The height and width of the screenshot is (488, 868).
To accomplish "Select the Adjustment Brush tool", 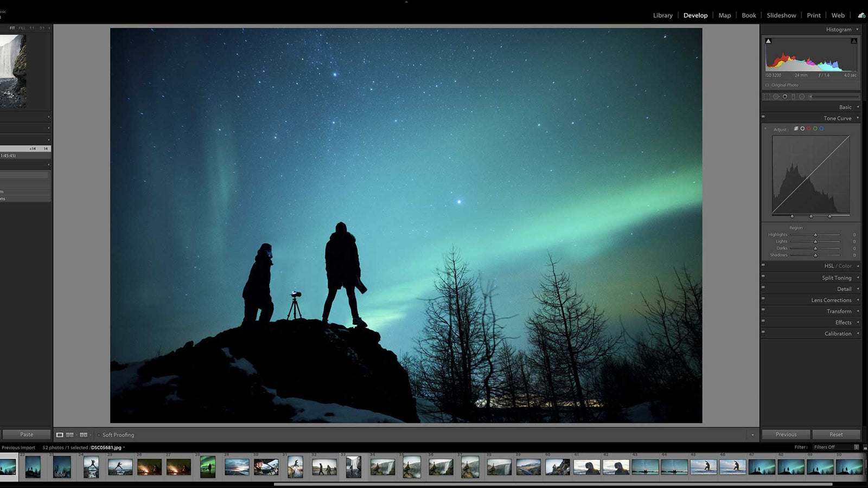I will click(x=810, y=96).
